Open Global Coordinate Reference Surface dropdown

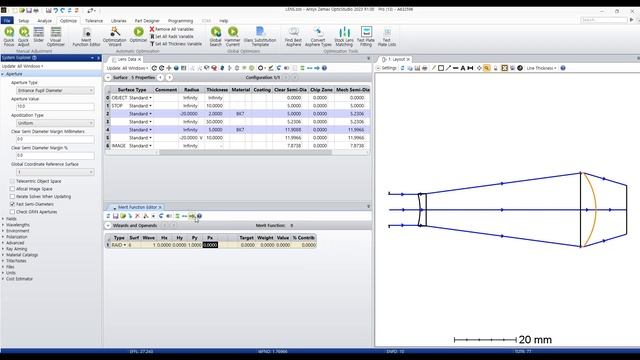[55, 172]
